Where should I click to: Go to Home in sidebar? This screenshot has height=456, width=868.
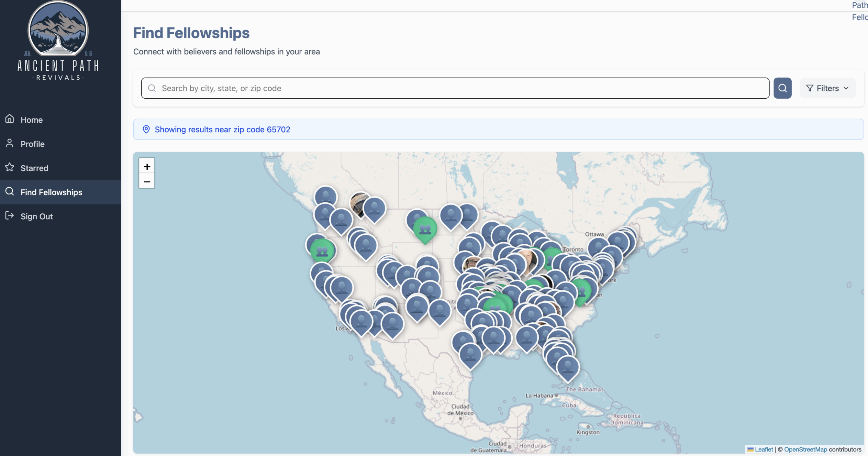click(31, 120)
